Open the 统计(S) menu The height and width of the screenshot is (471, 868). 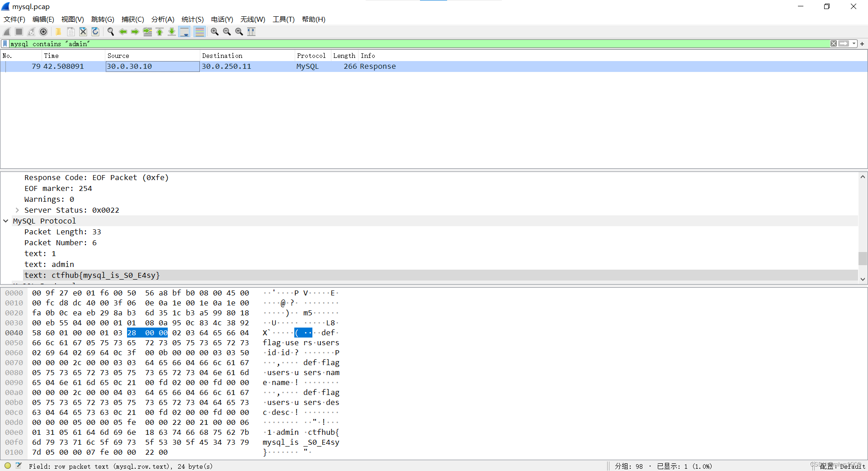click(192, 19)
